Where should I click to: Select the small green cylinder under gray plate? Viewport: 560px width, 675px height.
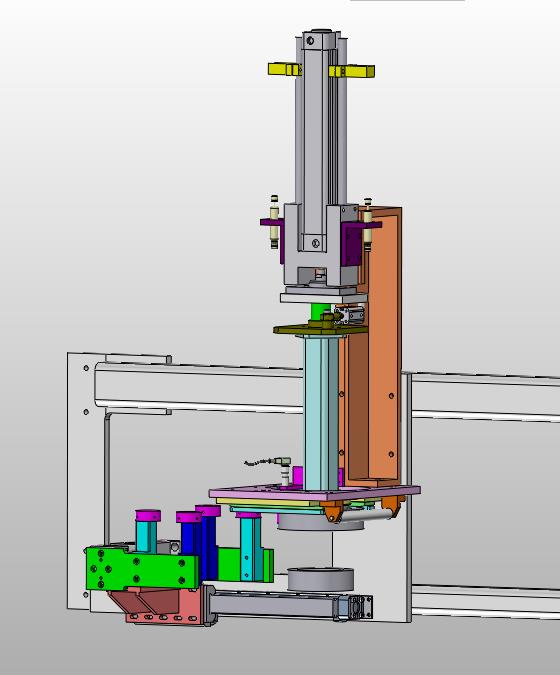(x=321, y=312)
